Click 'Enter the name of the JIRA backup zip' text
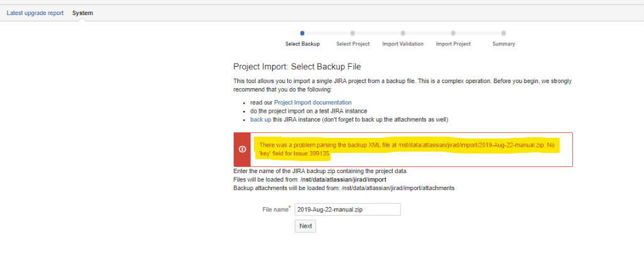This screenshot has height=265, width=644. 320,171
